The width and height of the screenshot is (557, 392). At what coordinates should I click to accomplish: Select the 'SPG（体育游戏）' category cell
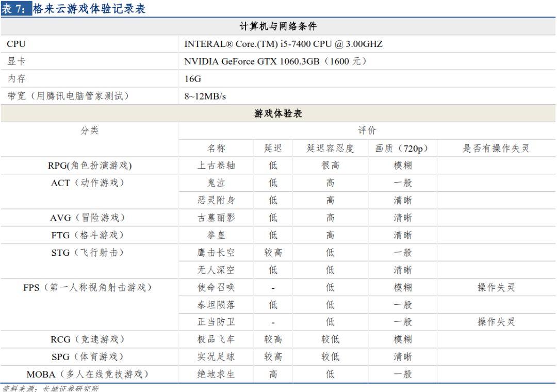90,356
